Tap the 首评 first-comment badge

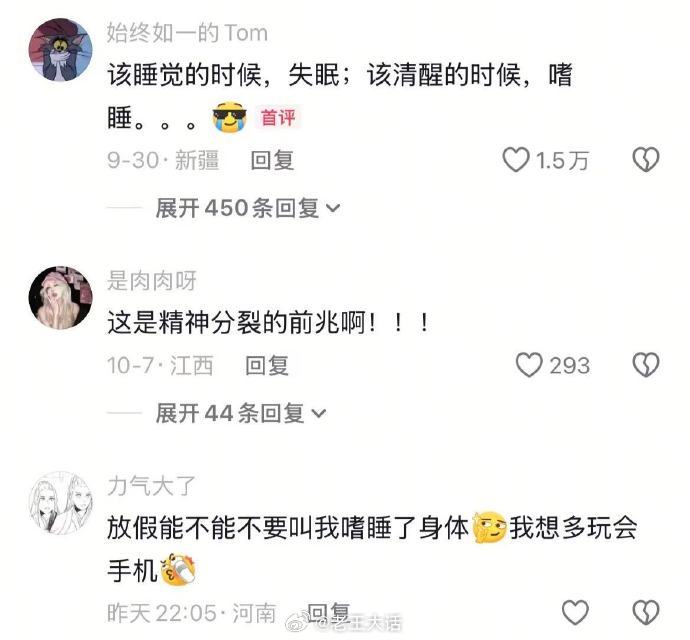pyautogui.click(x=278, y=118)
